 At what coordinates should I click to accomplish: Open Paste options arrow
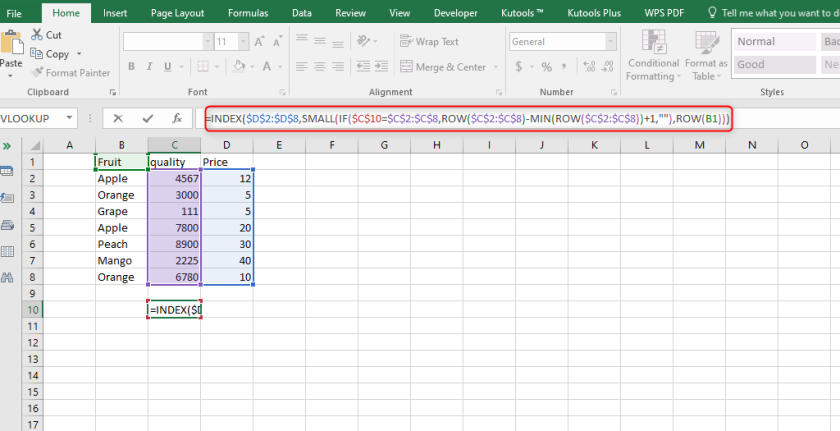(11, 76)
